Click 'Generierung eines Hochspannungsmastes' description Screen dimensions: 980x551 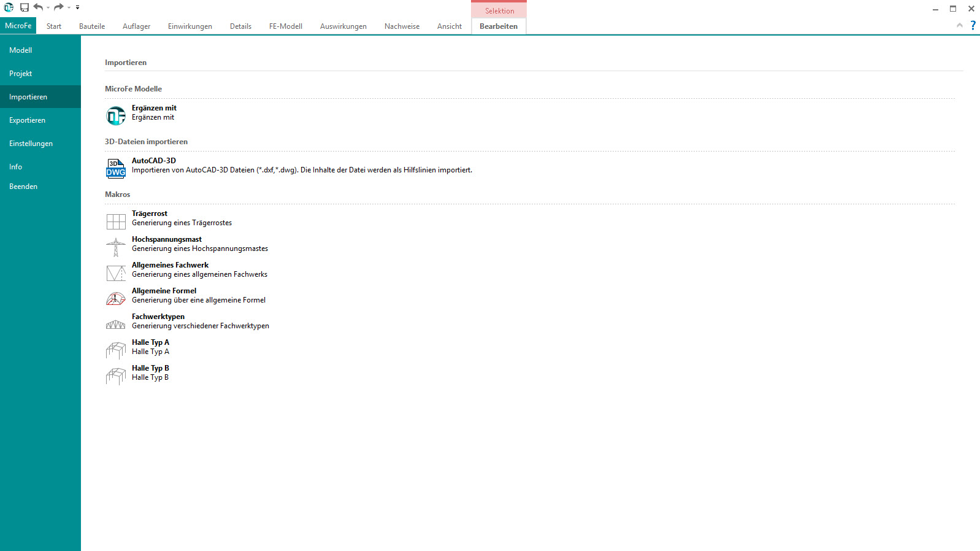point(200,249)
